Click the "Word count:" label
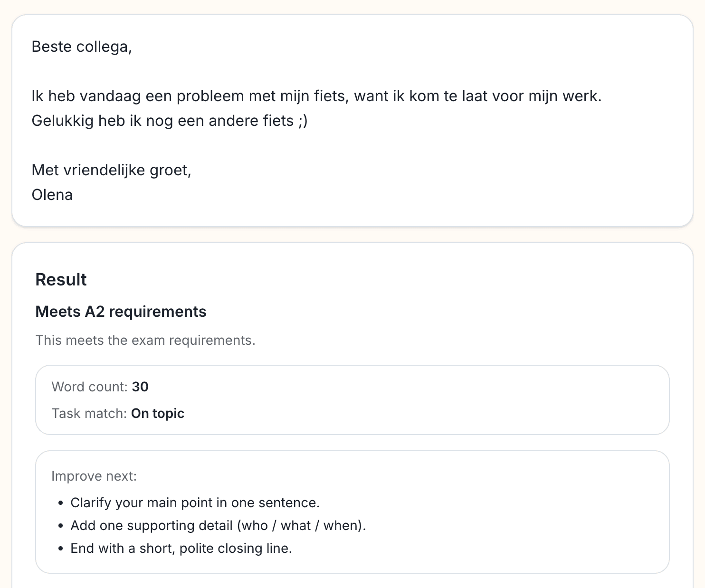Viewport: 705px width, 588px height. pos(89,387)
